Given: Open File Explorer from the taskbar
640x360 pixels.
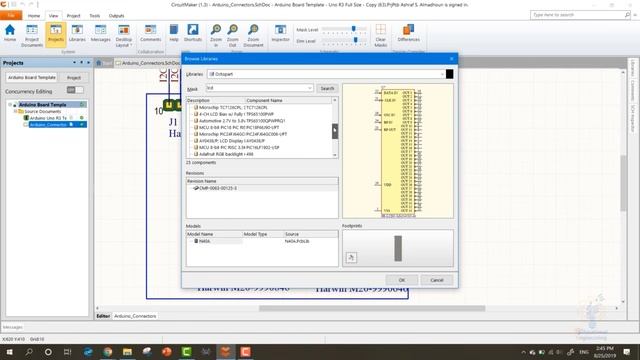Looking at the screenshot, I should (127, 351).
